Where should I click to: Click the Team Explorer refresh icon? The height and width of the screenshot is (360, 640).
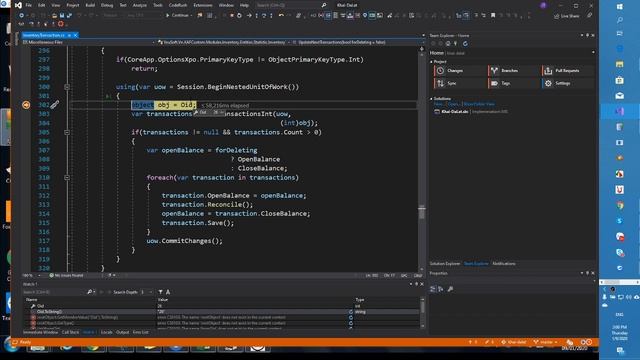coord(465,44)
